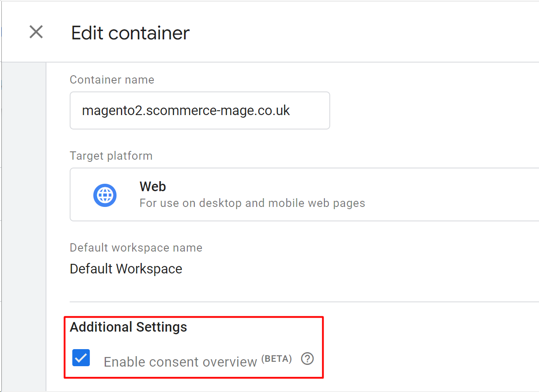Image resolution: width=539 pixels, height=392 pixels.
Task: Open the consent overview help icon
Action: click(307, 359)
